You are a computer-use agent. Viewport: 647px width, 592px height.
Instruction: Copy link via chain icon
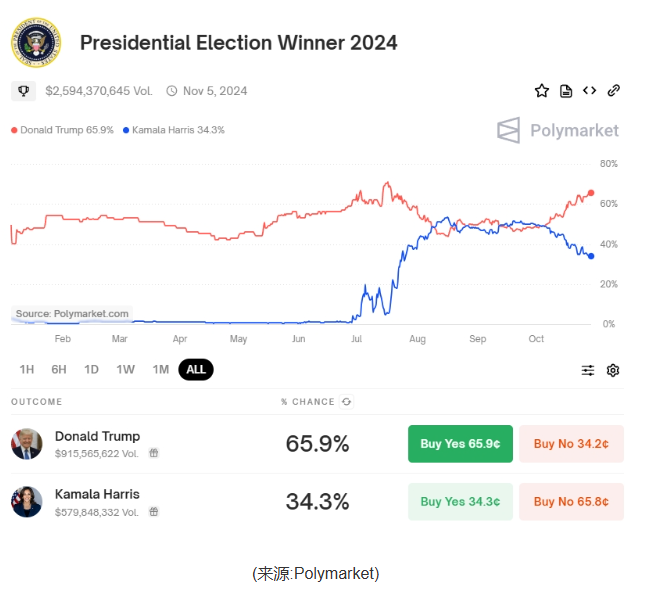tap(614, 90)
